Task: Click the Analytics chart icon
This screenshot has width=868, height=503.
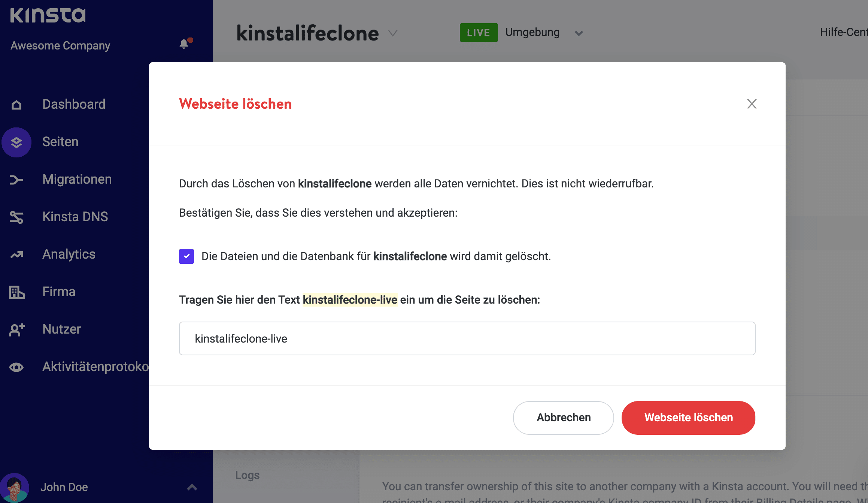Action: click(16, 254)
